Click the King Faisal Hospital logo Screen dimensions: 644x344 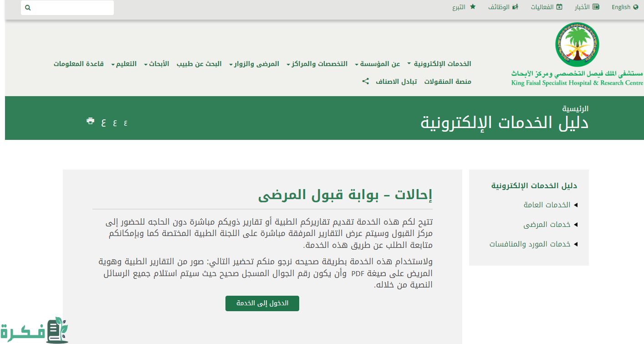click(x=577, y=54)
